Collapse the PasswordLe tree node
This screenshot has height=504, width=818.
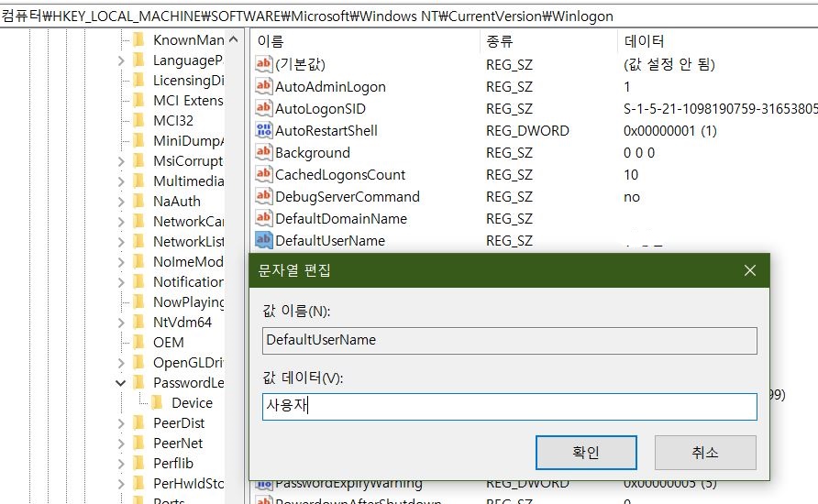[x=120, y=383]
